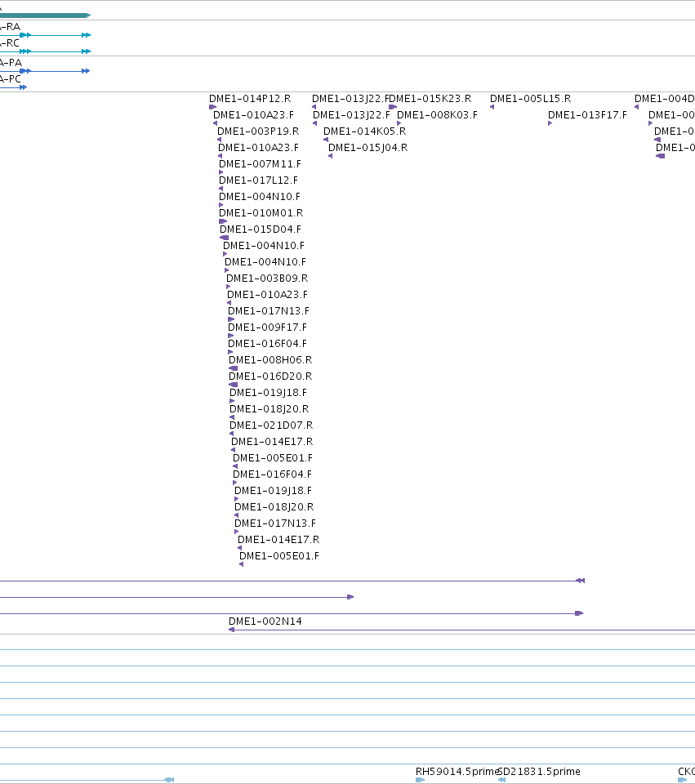Select the DME1-005L15.R feature
695x784 pixels.
pos(531,99)
